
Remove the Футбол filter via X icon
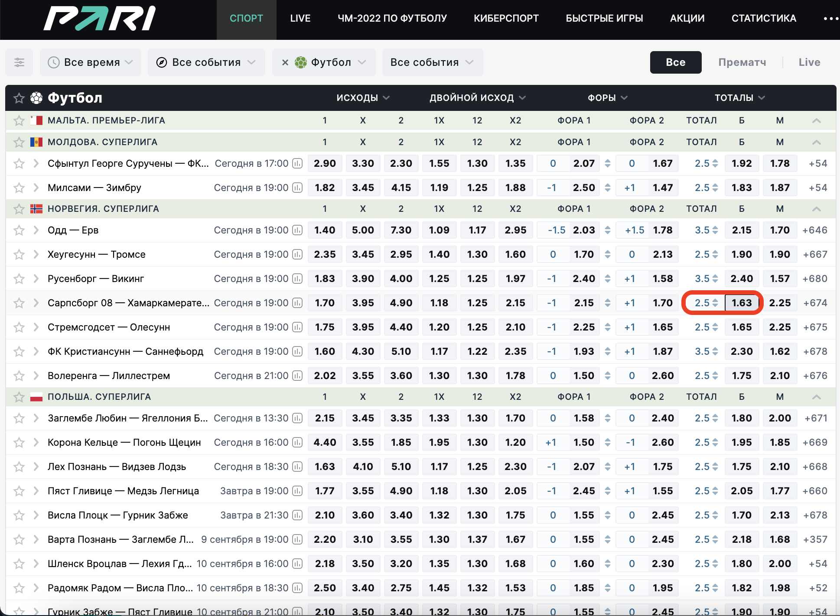tap(285, 62)
